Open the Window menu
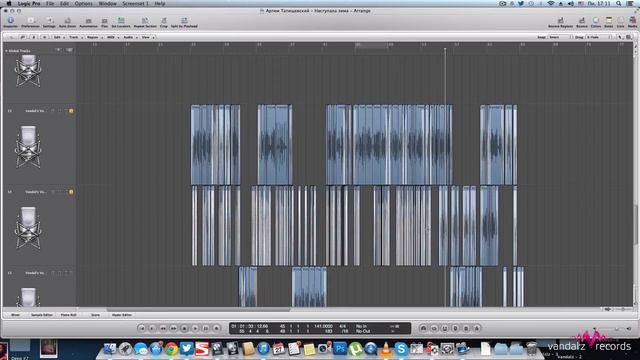640x360 pixels. [108, 3]
